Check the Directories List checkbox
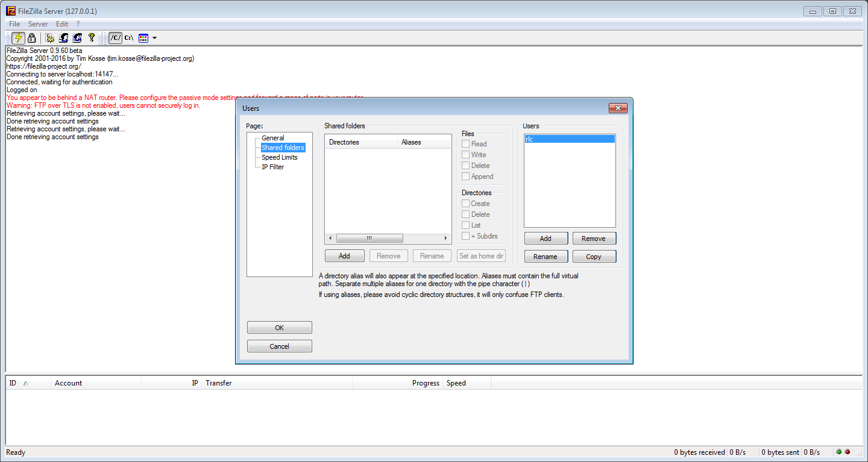 pos(465,225)
